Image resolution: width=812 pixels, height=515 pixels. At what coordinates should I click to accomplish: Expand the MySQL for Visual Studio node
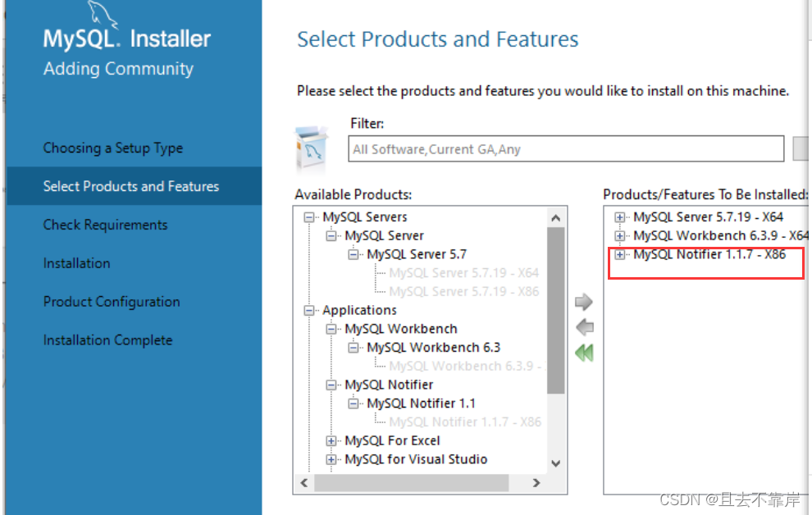coord(331,459)
